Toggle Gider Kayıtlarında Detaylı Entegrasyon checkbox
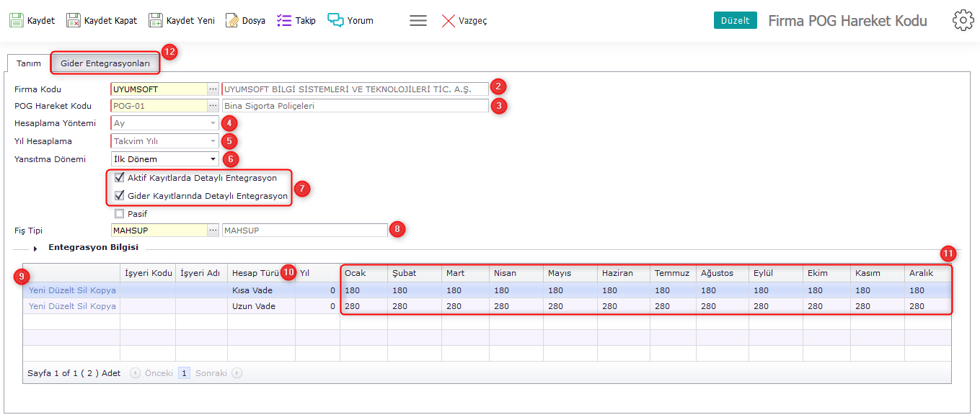Viewport: 980px width, 420px height. point(119,195)
